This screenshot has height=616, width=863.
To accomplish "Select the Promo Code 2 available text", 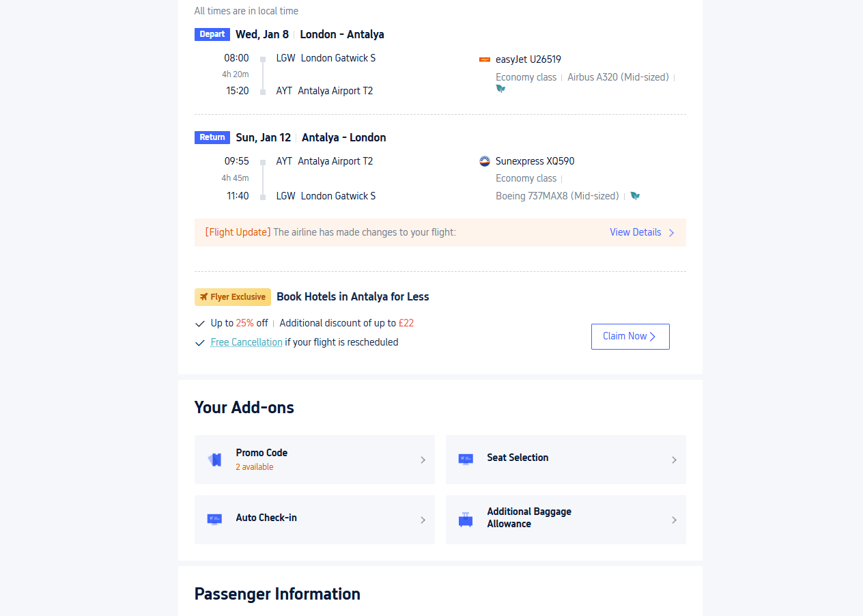I will tap(255, 467).
